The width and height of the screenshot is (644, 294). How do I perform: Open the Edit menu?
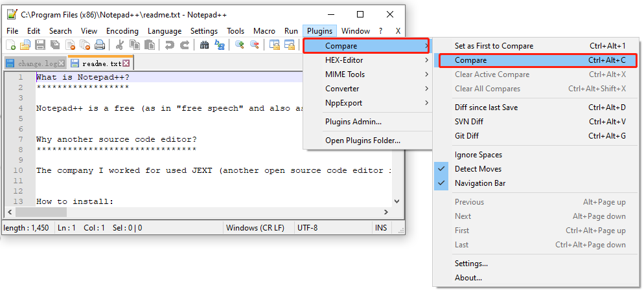(x=34, y=31)
